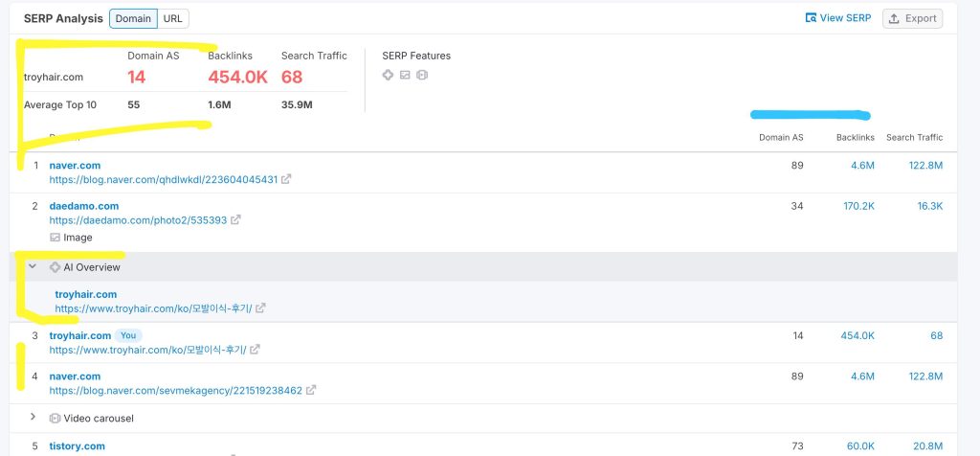Open external link icon for sevmekagency naver URL
This screenshot has width=980, height=456.
[x=311, y=390]
